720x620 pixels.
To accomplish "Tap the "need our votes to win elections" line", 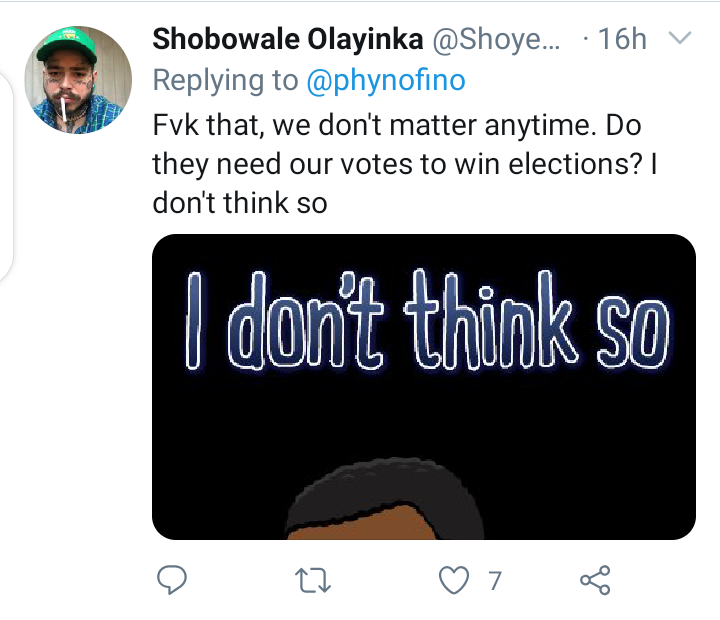I will 392,163.
